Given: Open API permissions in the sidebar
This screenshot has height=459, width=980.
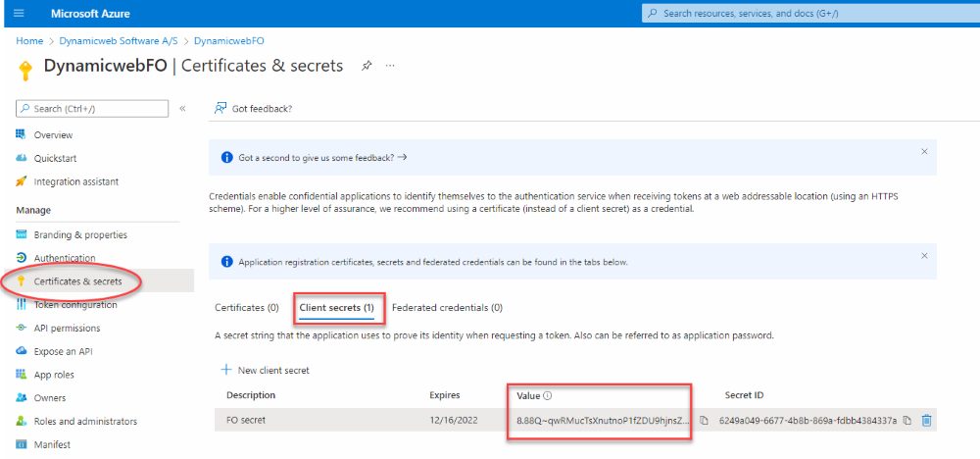Looking at the screenshot, I should pos(67,329).
